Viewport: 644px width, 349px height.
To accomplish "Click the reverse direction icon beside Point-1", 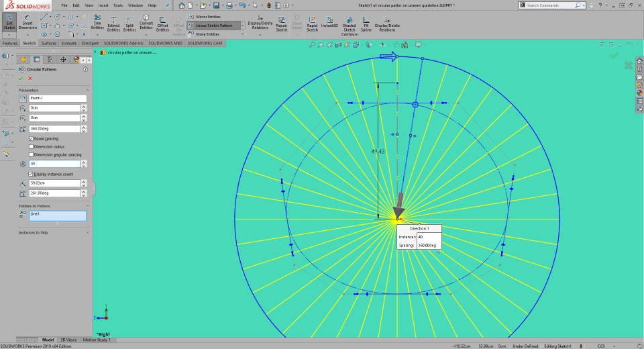I will point(23,98).
